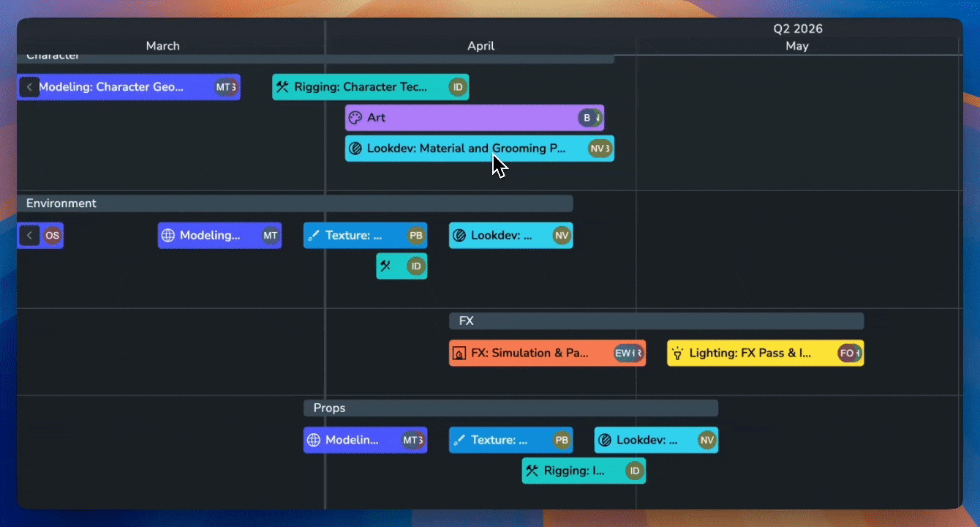Collapse the Modeling: Character Geo bar via its left chevron

coord(29,86)
